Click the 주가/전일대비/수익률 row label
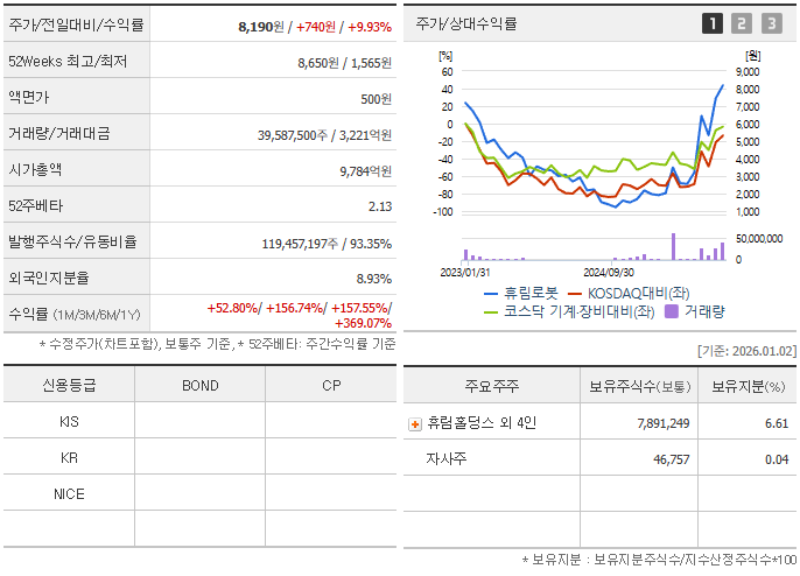Viewport: 800px width, 576px height. [x=76, y=24]
